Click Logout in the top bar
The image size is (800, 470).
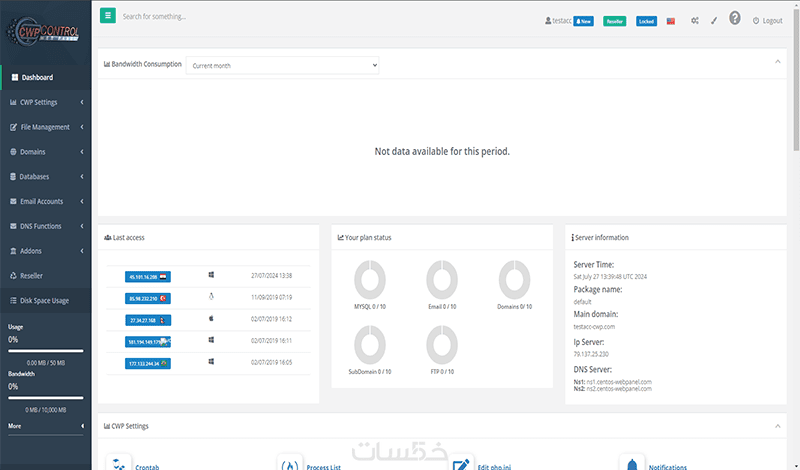(767, 21)
